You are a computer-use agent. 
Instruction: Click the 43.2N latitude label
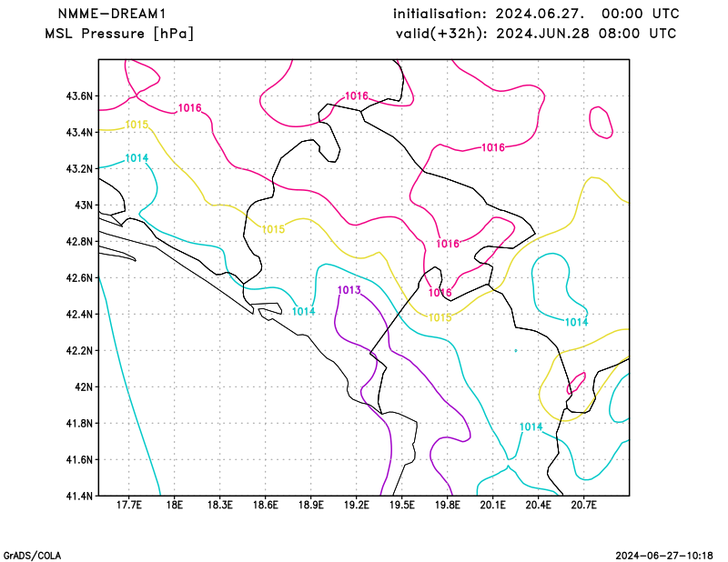point(79,168)
